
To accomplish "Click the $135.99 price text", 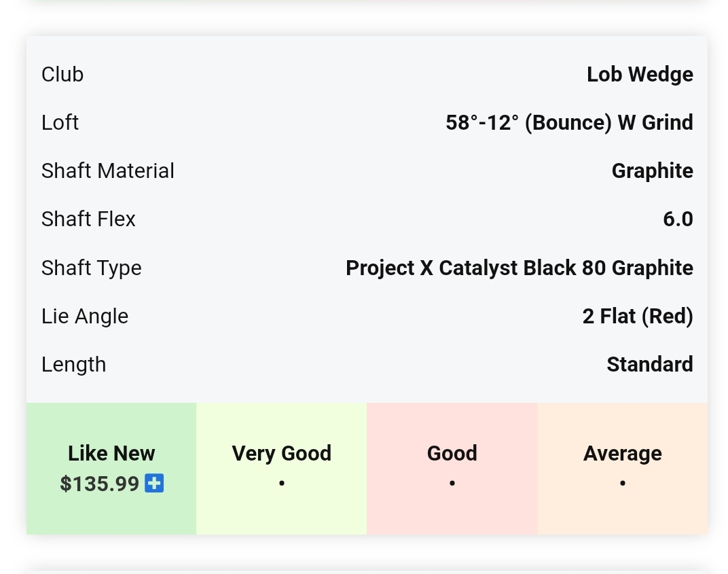I will pos(100,484).
